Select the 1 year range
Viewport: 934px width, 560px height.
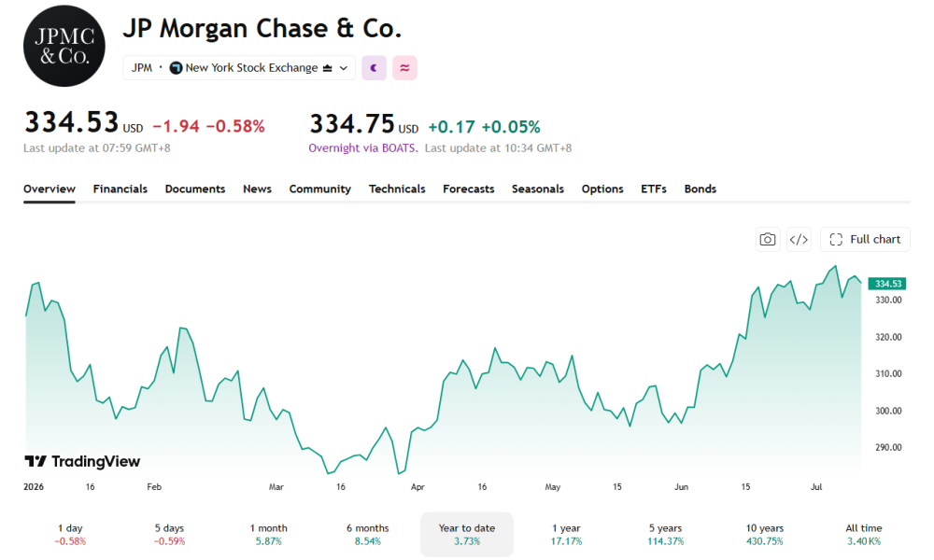(566, 535)
